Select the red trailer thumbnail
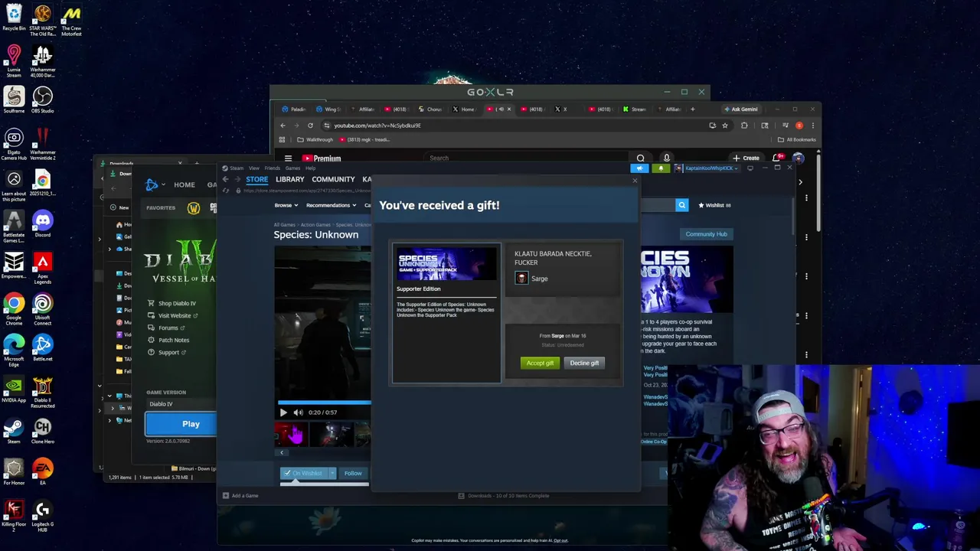Screen dimensions: 980x551 (290, 435)
